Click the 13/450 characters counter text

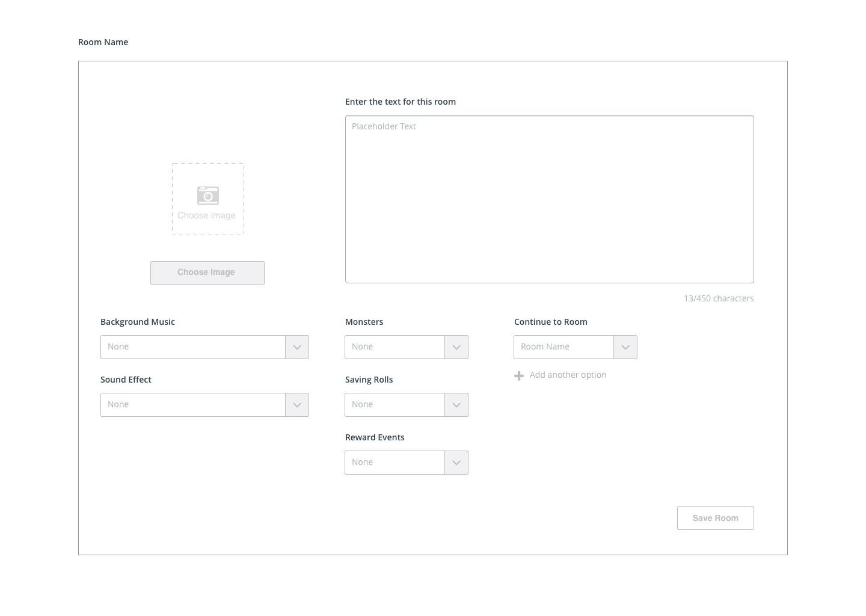pyautogui.click(x=718, y=298)
